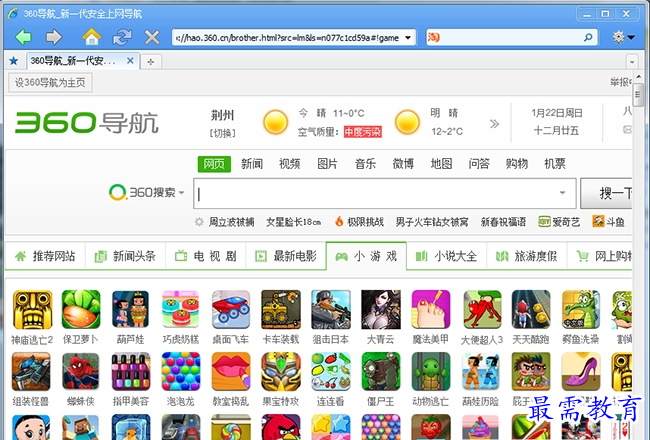This screenshot has width=650, height=440.
Task: Open the 狙击日本 game icon
Action: [x=331, y=310]
